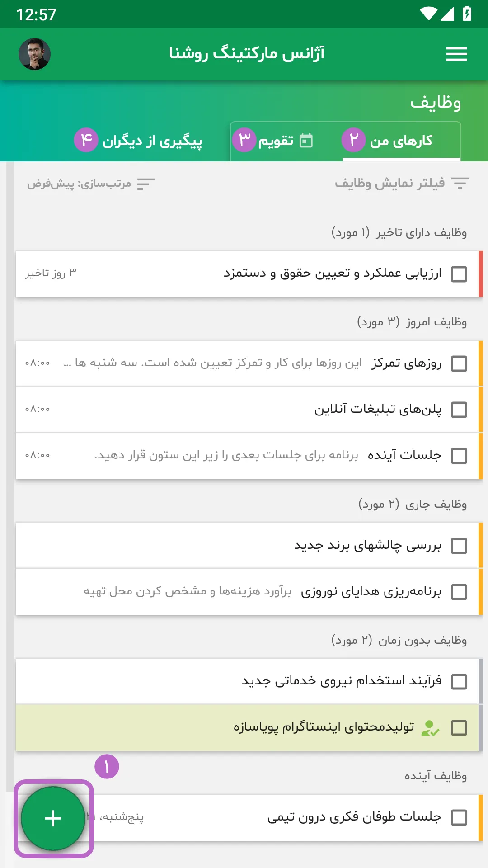The width and height of the screenshot is (488, 868).
Task: Tap the ۳ روز تاخیر delay label
Action: click(51, 273)
